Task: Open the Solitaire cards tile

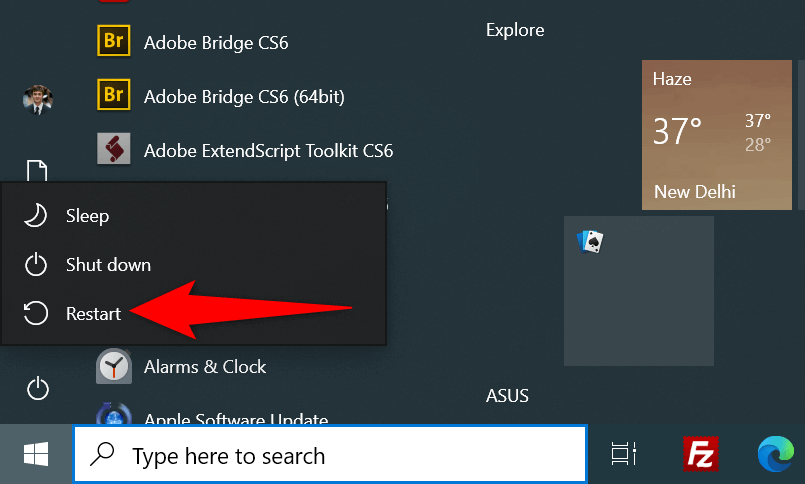Action: click(x=638, y=290)
